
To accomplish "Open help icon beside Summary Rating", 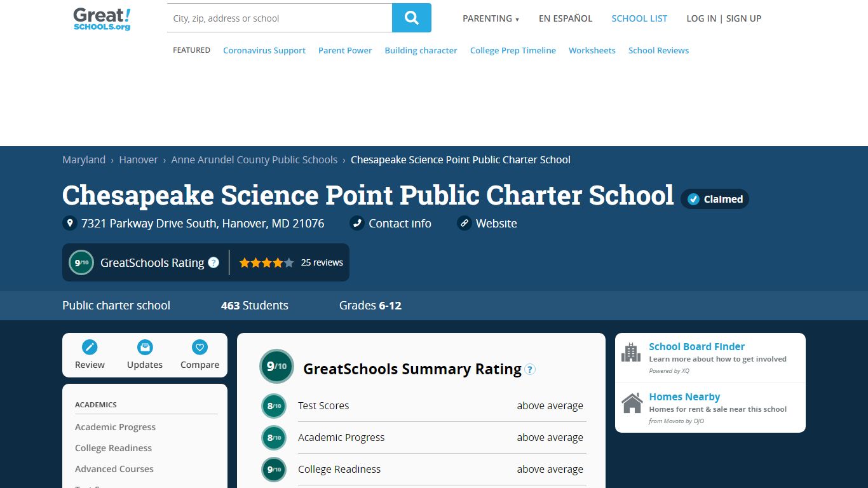I will (x=530, y=369).
